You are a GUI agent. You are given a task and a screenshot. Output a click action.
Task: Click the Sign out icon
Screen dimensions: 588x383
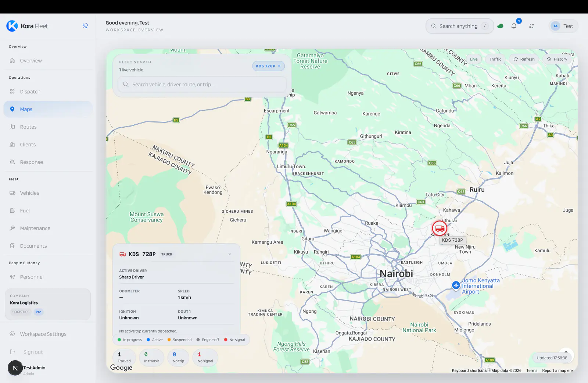[x=12, y=352]
